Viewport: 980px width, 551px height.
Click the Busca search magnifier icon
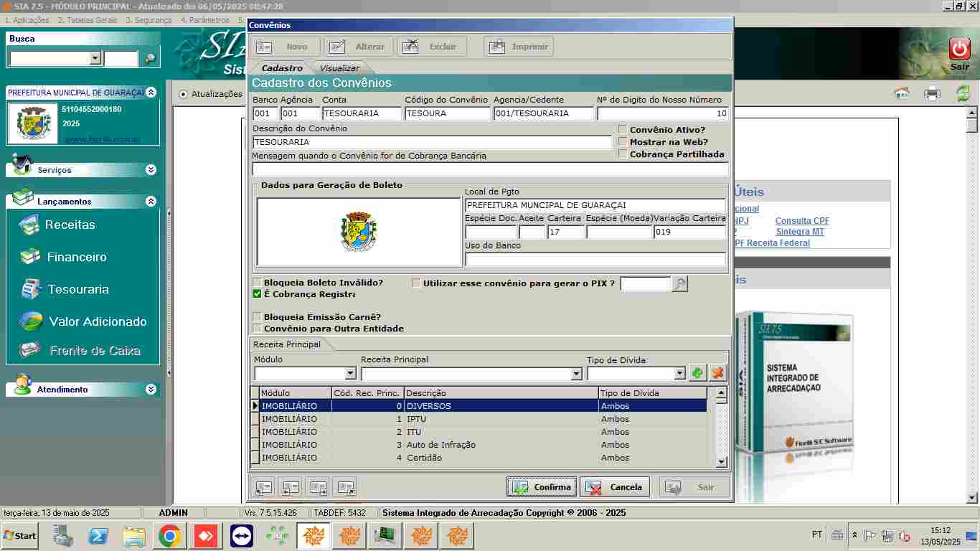click(x=150, y=59)
